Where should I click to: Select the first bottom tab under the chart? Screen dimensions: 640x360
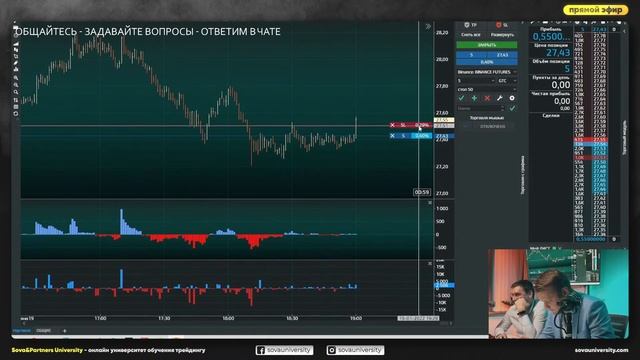(22, 331)
